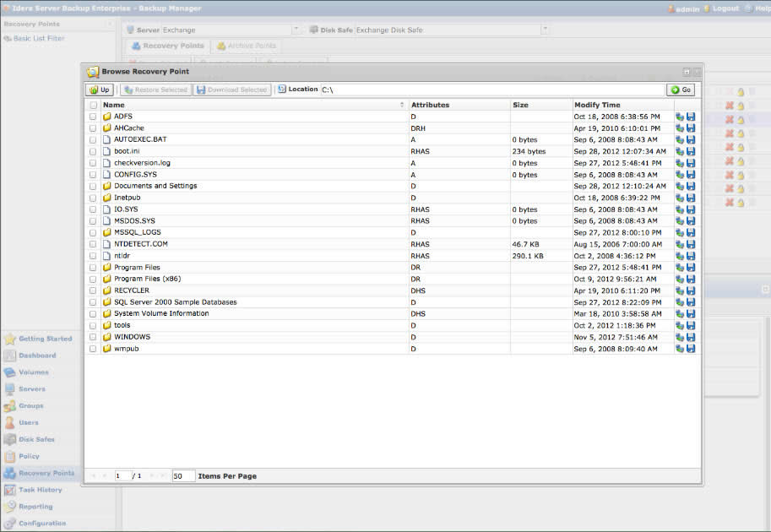
Task: Check the AHCache checkbox
Action: tap(93, 128)
